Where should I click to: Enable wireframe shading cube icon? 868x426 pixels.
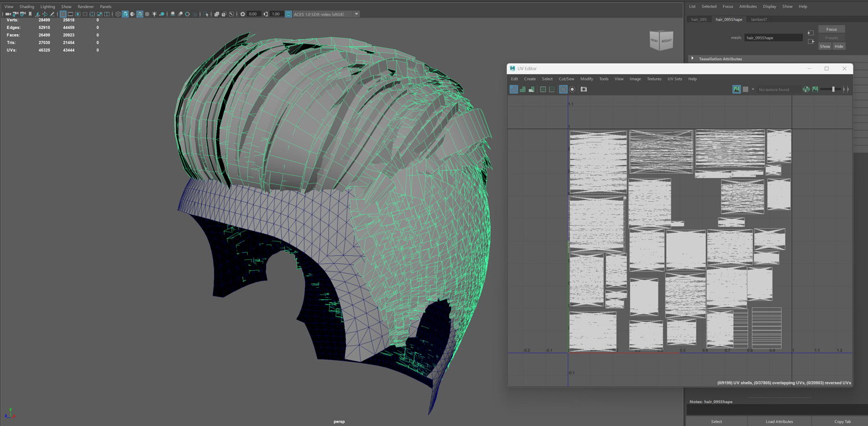point(118,14)
